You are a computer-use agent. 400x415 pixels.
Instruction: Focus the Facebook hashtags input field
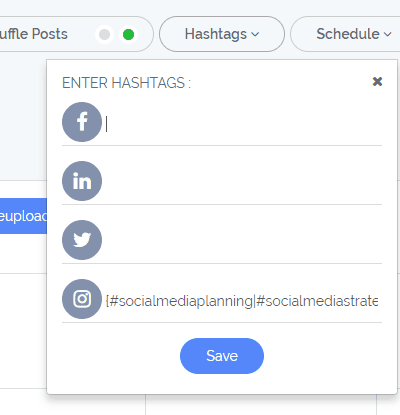[x=243, y=124]
